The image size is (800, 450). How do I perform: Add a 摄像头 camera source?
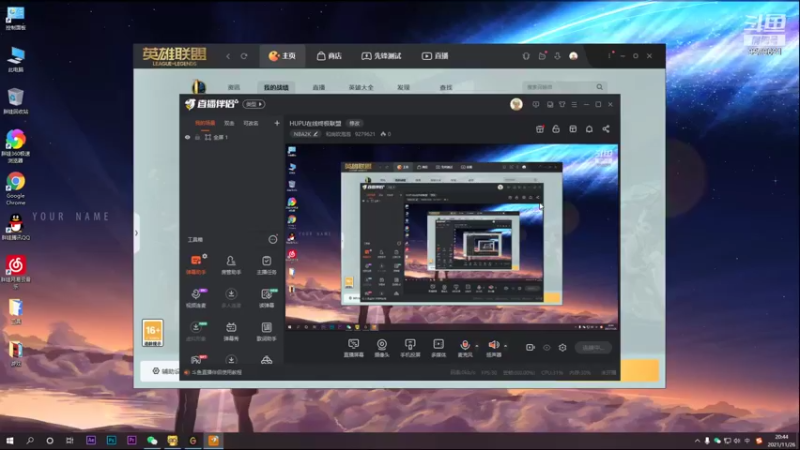click(382, 348)
